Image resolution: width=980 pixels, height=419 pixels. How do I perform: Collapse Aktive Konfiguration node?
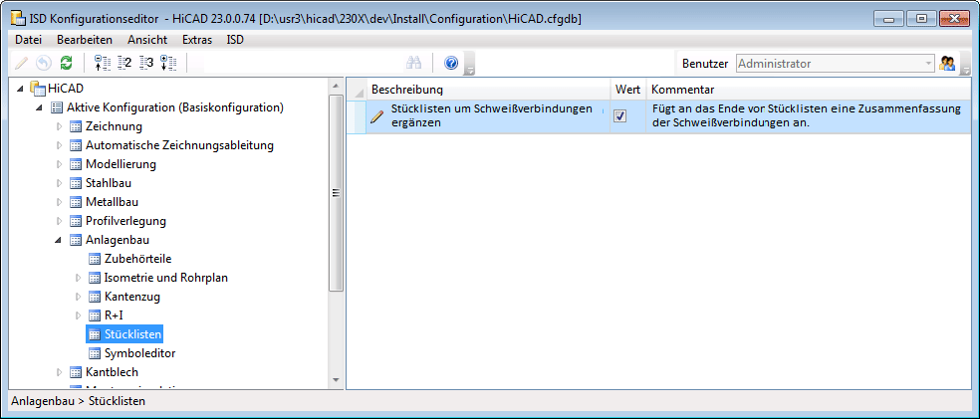(41, 108)
